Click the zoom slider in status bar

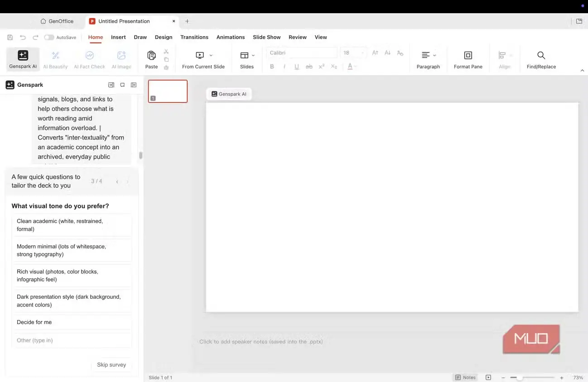(531, 377)
